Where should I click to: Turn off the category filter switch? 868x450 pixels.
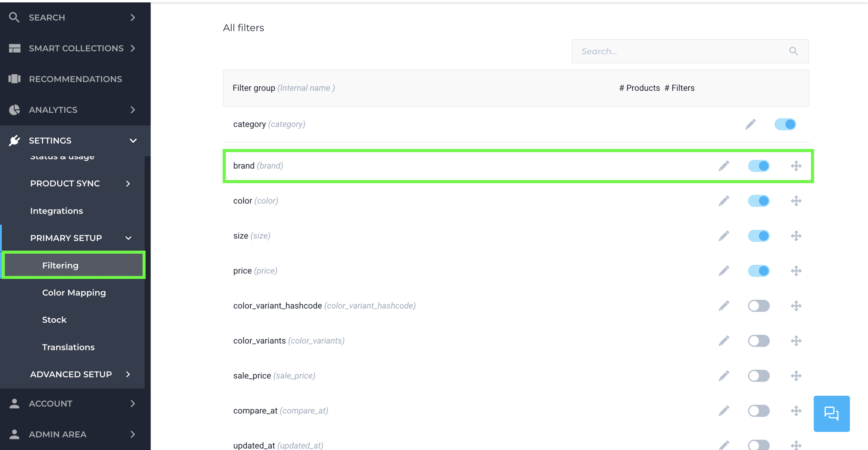click(785, 124)
